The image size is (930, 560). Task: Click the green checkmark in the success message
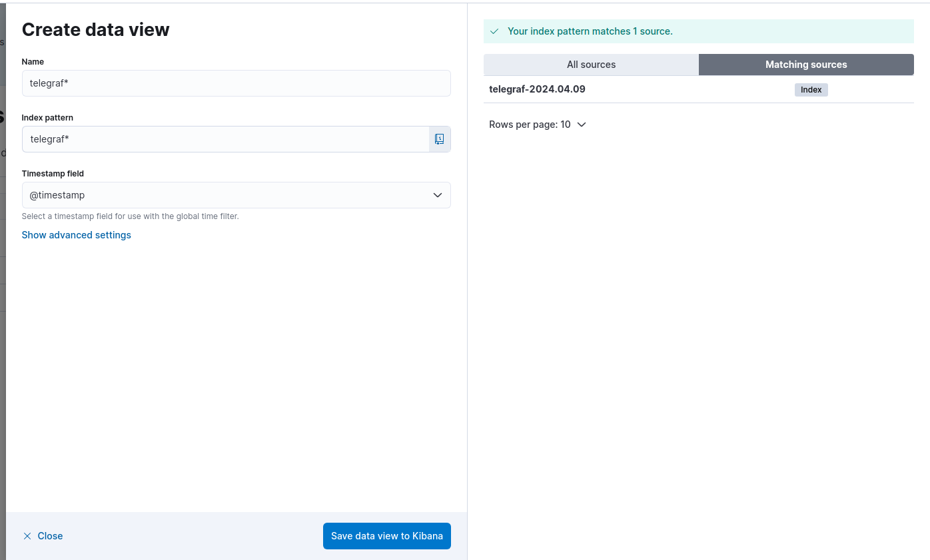tap(494, 31)
